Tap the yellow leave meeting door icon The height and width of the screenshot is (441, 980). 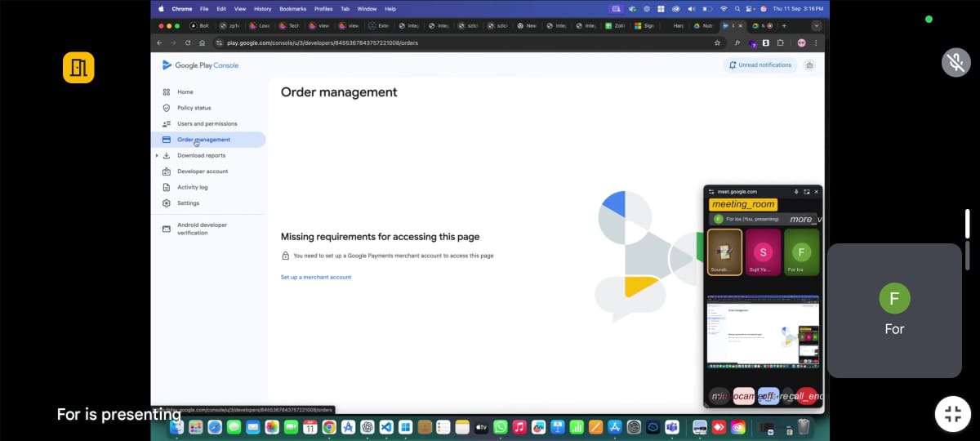coord(78,68)
